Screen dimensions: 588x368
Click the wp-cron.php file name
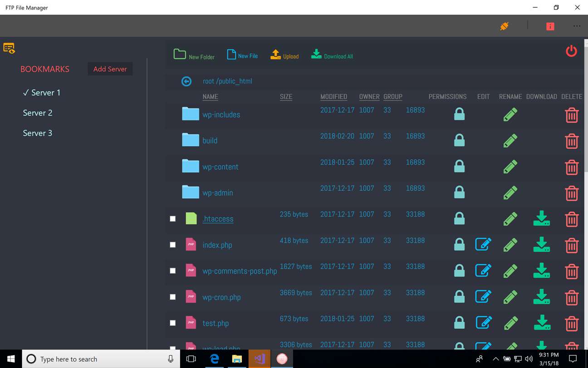click(x=221, y=297)
